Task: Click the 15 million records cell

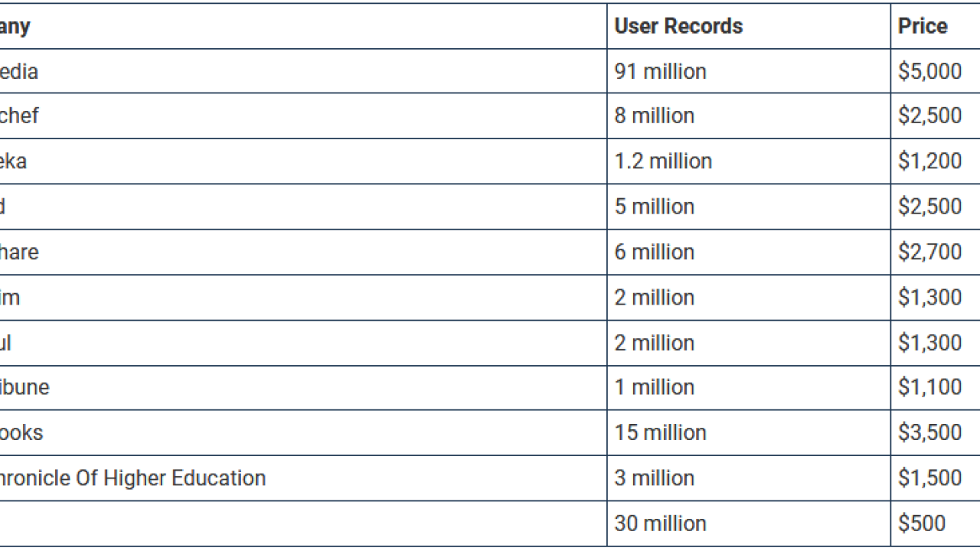Action: coord(660,432)
